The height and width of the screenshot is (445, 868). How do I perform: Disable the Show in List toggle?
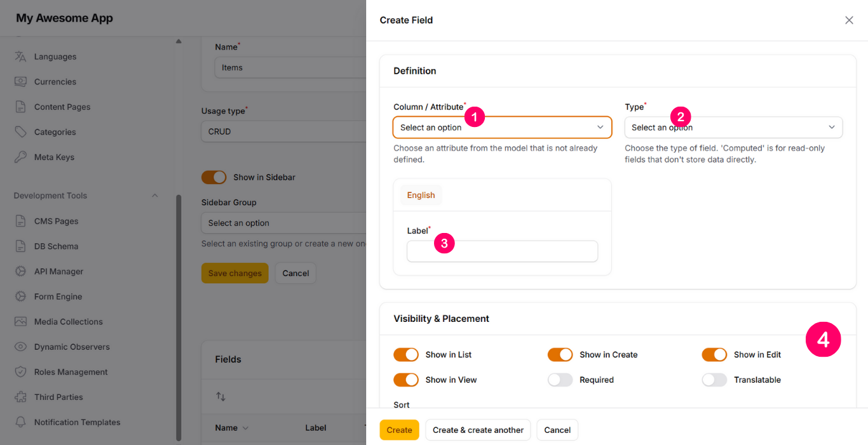[405, 355]
